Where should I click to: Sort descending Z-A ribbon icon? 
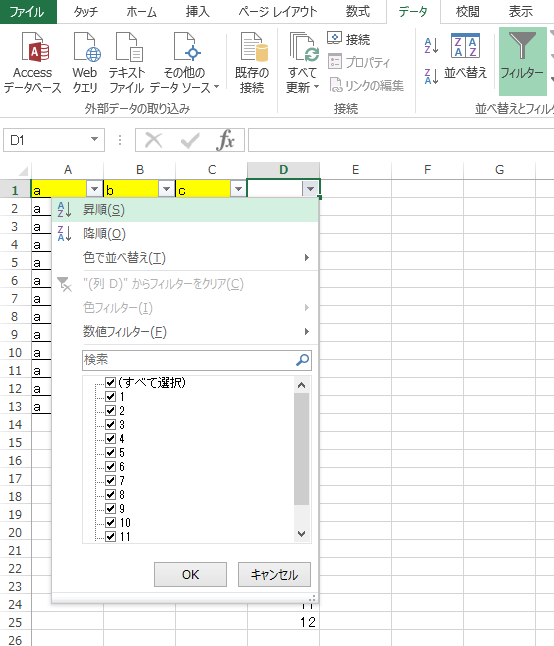click(431, 77)
